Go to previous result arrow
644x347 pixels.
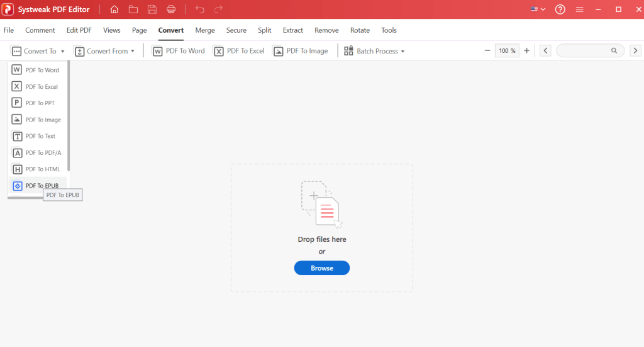pyautogui.click(x=545, y=50)
